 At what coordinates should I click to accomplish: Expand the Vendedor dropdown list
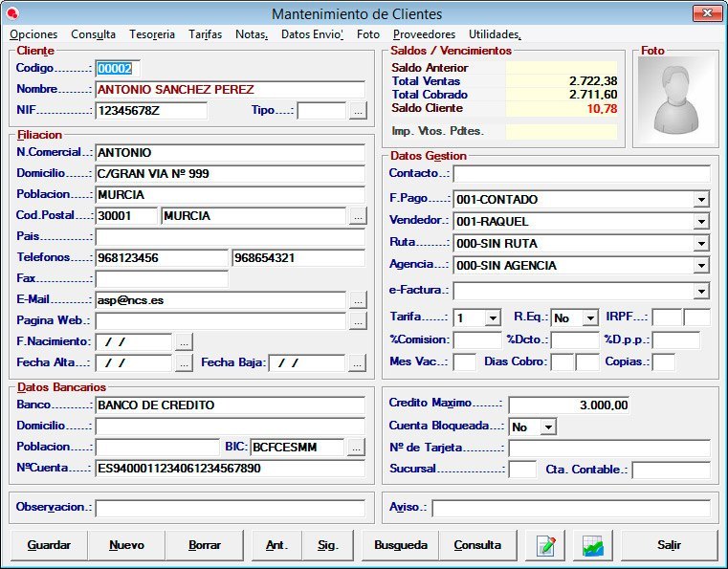(701, 222)
